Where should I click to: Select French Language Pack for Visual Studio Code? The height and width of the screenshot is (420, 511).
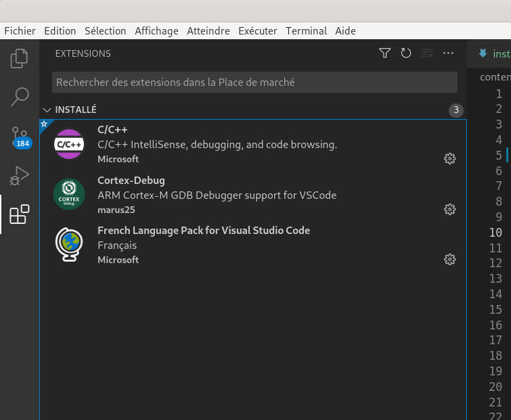pyautogui.click(x=204, y=231)
